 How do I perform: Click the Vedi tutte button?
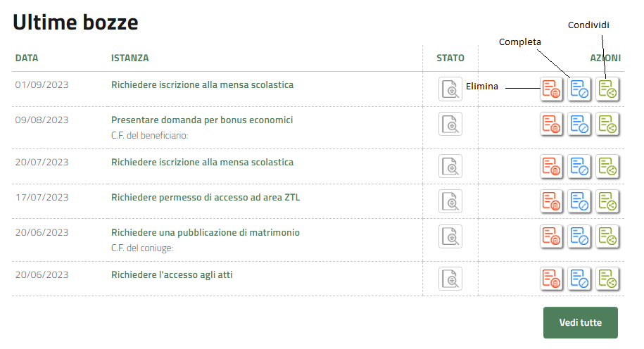(580, 323)
